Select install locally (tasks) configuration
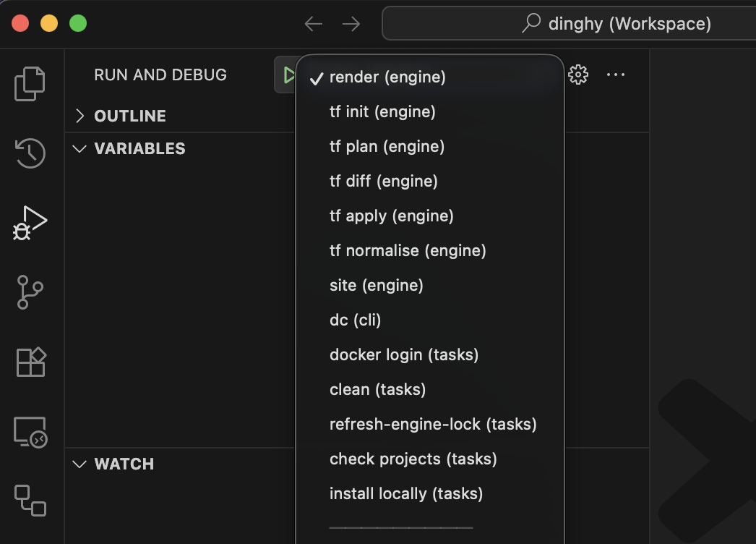Image resolution: width=756 pixels, height=544 pixels. click(405, 494)
